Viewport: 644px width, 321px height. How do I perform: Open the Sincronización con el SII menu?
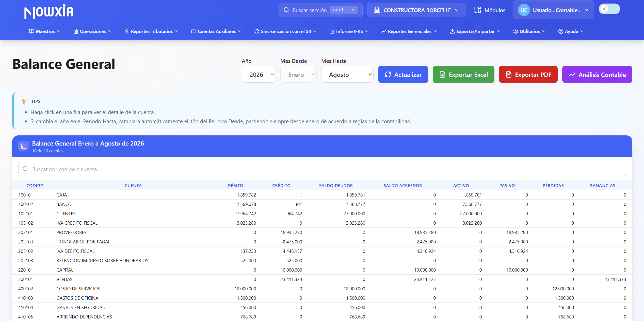click(x=285, y=31)
